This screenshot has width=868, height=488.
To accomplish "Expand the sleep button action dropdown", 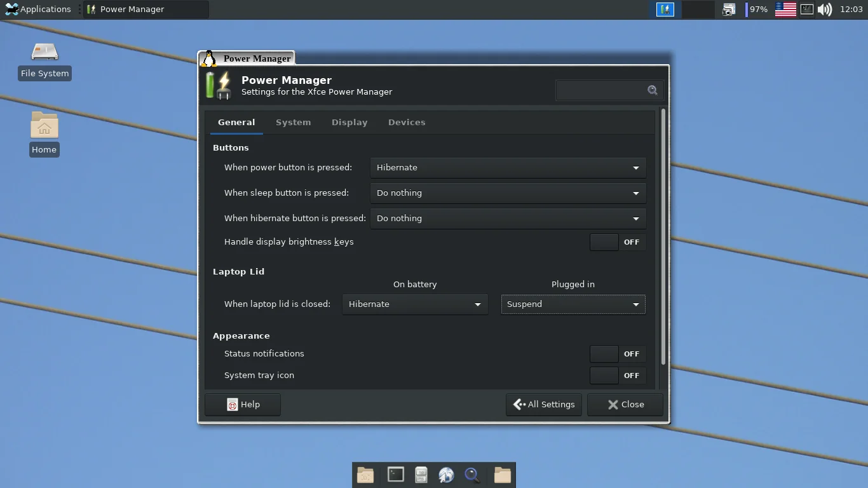I will point(508,193).
